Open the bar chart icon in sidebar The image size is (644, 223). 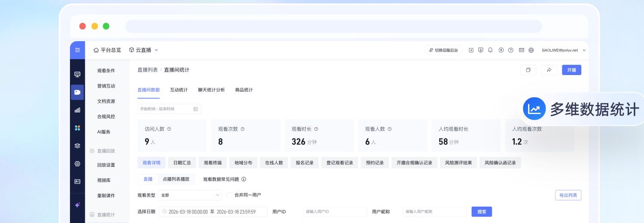pos(77,110)
